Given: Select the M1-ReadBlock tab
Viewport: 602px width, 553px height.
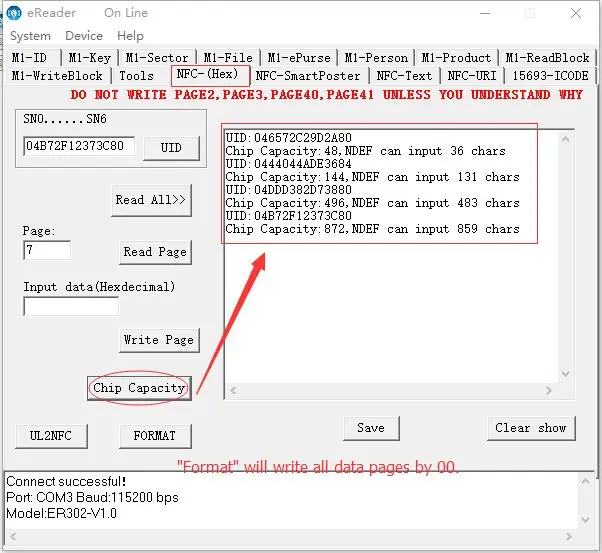Looking at the screenshot, I should pos(547,58).
